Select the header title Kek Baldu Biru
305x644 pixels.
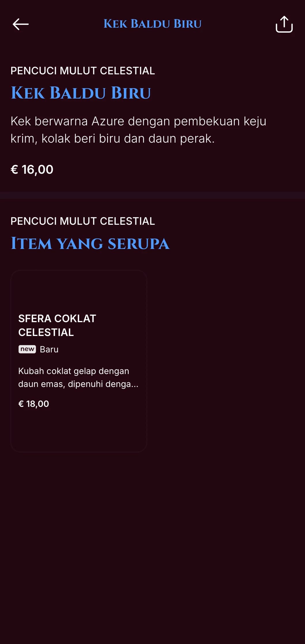pyautogui.click(x=152, y=24)
